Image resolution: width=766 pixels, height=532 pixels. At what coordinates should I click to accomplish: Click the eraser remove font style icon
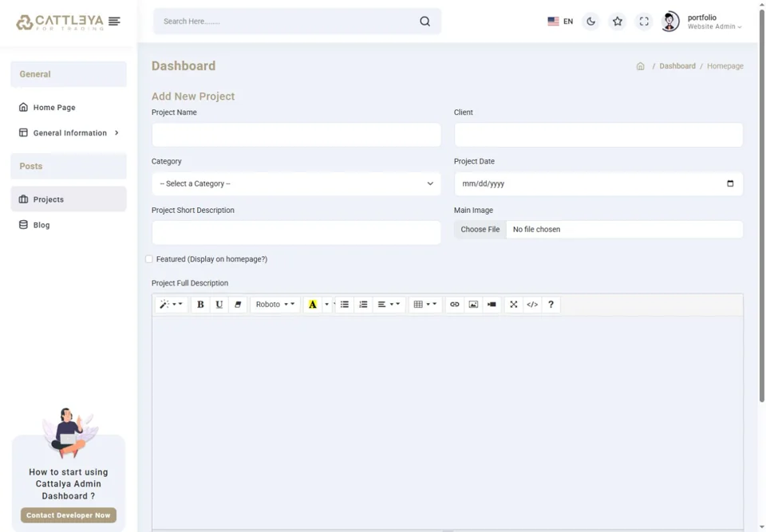(238, 305)
